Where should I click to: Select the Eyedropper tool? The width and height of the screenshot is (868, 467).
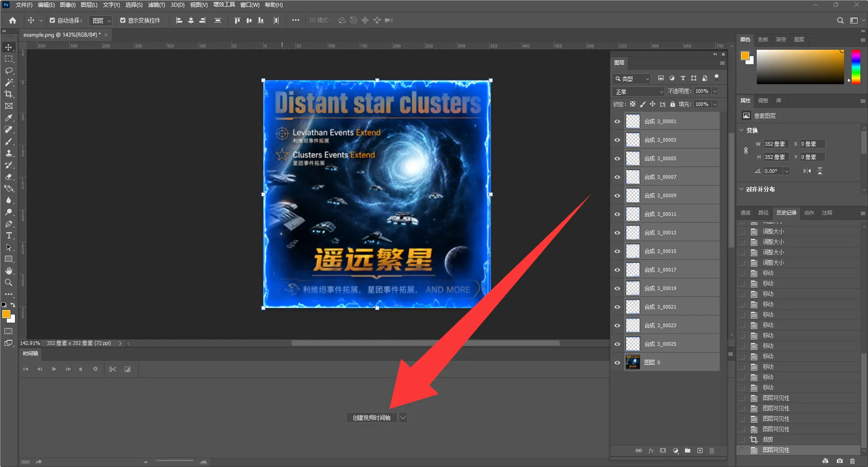pos(9,118)
